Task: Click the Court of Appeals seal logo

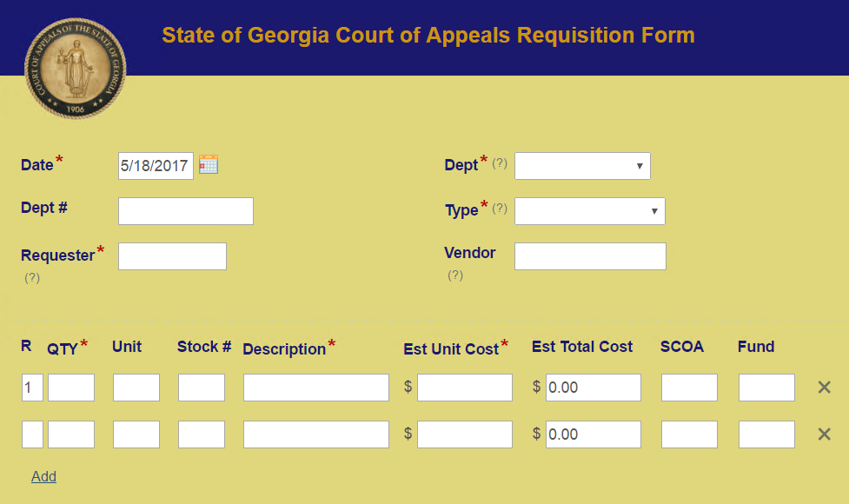Action: (x=76, y=68)
